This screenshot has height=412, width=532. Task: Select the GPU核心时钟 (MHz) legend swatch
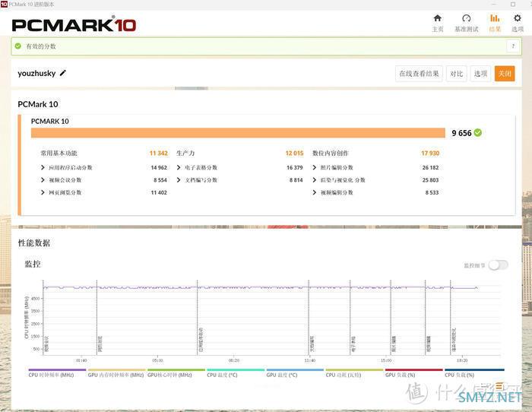(x=176, y=370)
